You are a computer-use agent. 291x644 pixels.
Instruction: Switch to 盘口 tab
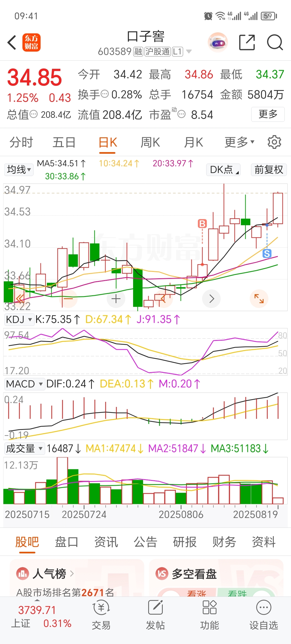tap(67, 542)
